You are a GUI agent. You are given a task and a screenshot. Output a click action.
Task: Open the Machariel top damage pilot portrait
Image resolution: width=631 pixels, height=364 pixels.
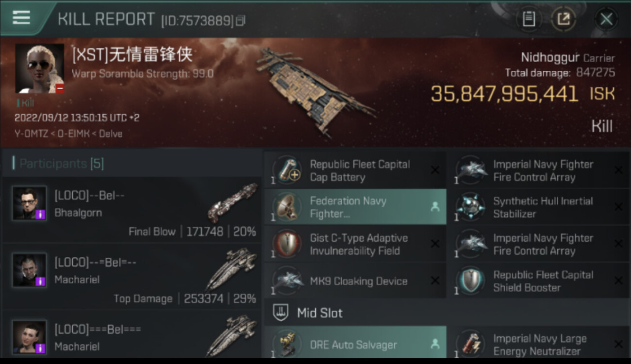30,270
